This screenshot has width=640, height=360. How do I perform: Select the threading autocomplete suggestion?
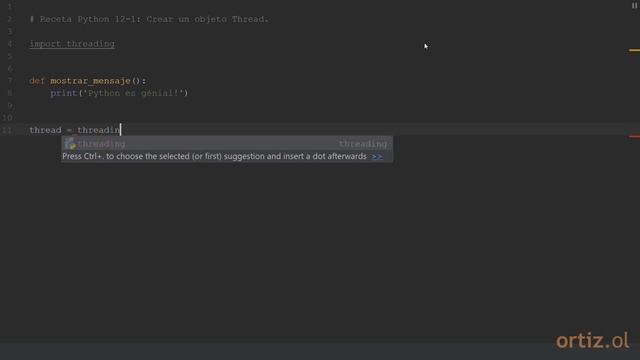(x=227, y=144)
